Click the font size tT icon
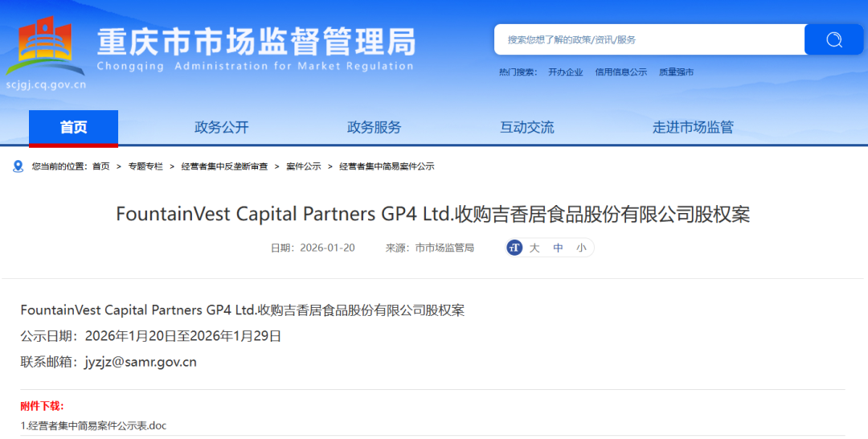This screenshot has width=868, height=439. (x=514, y=248)
